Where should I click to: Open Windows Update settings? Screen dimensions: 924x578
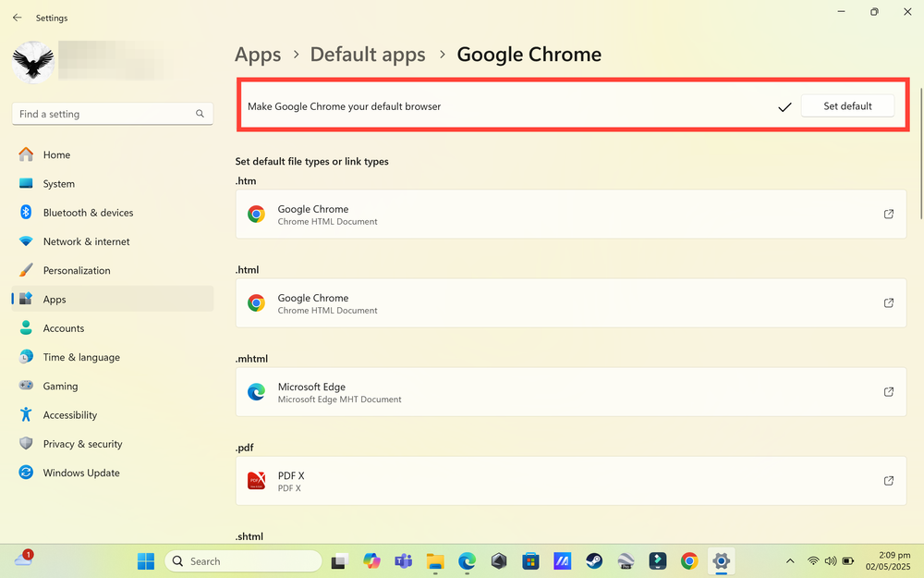[113, 473]
